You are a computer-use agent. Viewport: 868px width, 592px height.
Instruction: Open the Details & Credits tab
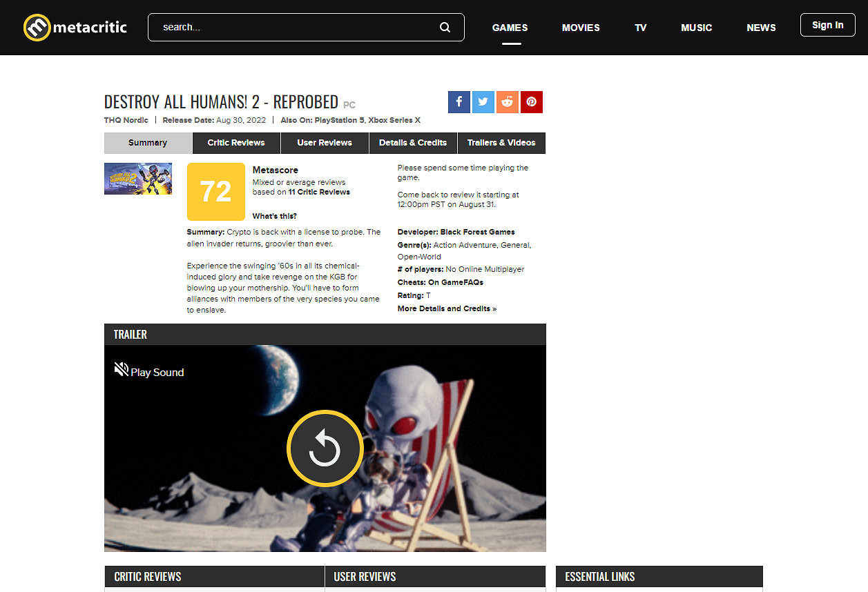coord(413,143)
